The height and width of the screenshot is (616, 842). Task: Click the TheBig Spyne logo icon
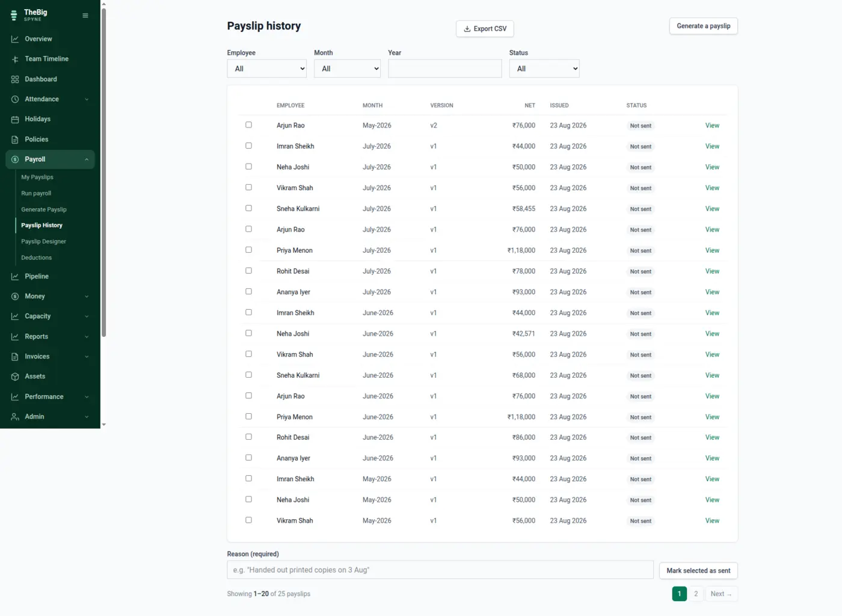pyautogui.click(x=14, y=15)
